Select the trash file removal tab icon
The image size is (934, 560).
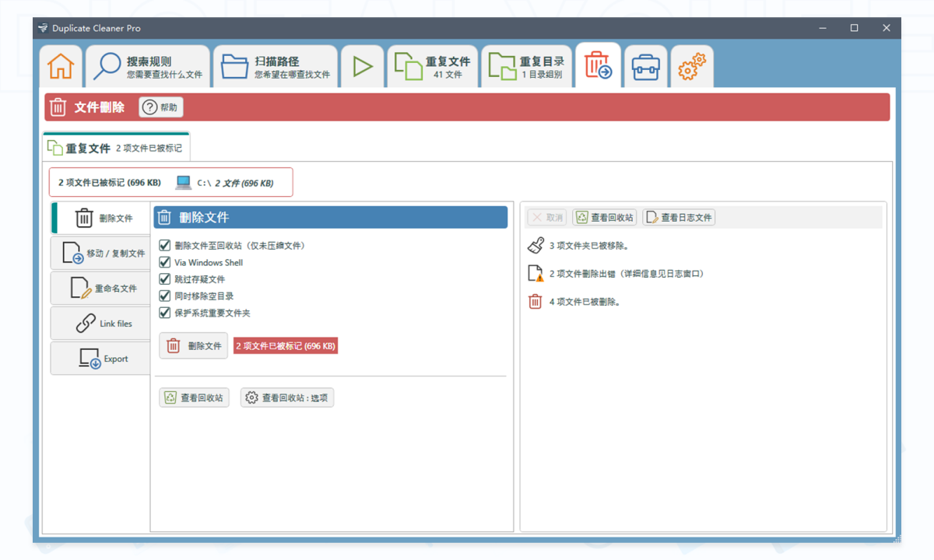point(598,66)
